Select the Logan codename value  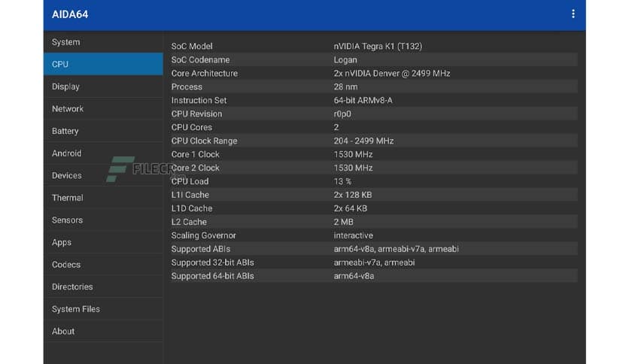(345, 60)
